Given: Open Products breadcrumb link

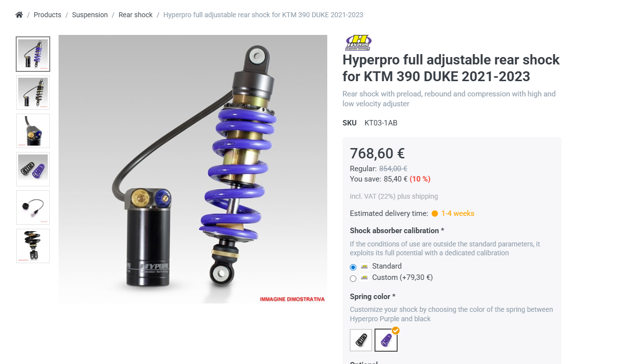Looking at the screenshot, I should click(47, 15).
